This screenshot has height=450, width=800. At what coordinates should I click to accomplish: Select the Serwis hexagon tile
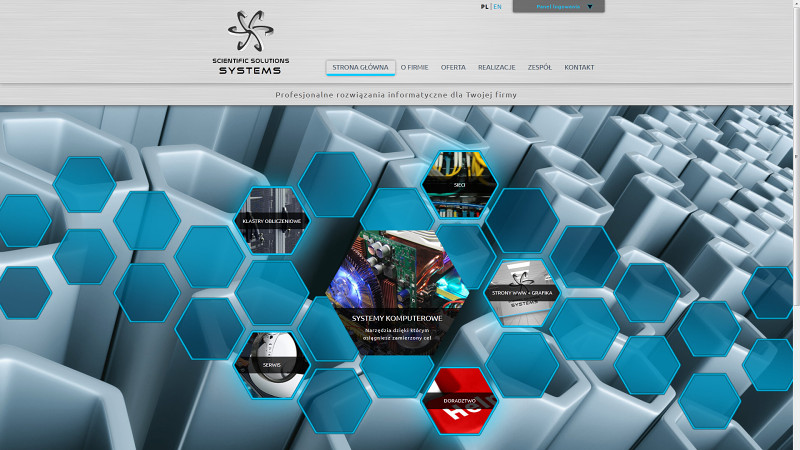pos(272,365)
